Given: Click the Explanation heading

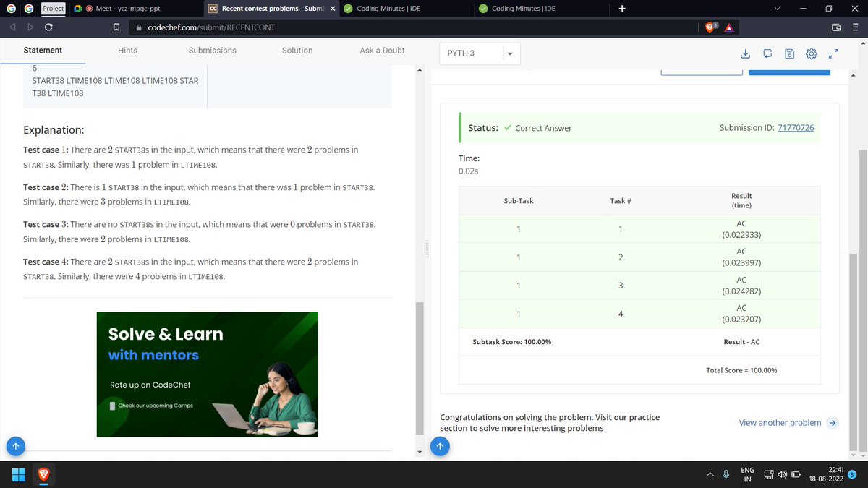Looking at the screenshot, I should pyautogui.click(x=54, y=131).
